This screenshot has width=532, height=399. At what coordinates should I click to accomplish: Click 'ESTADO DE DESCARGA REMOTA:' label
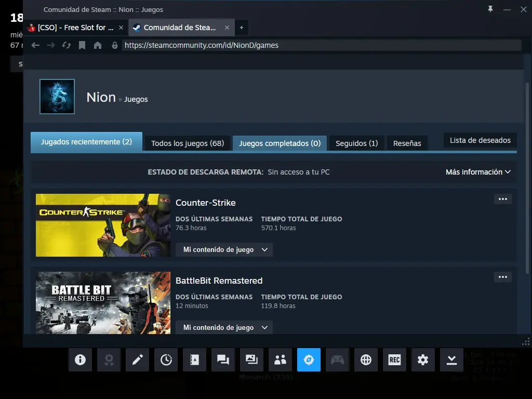click(206, 172)
